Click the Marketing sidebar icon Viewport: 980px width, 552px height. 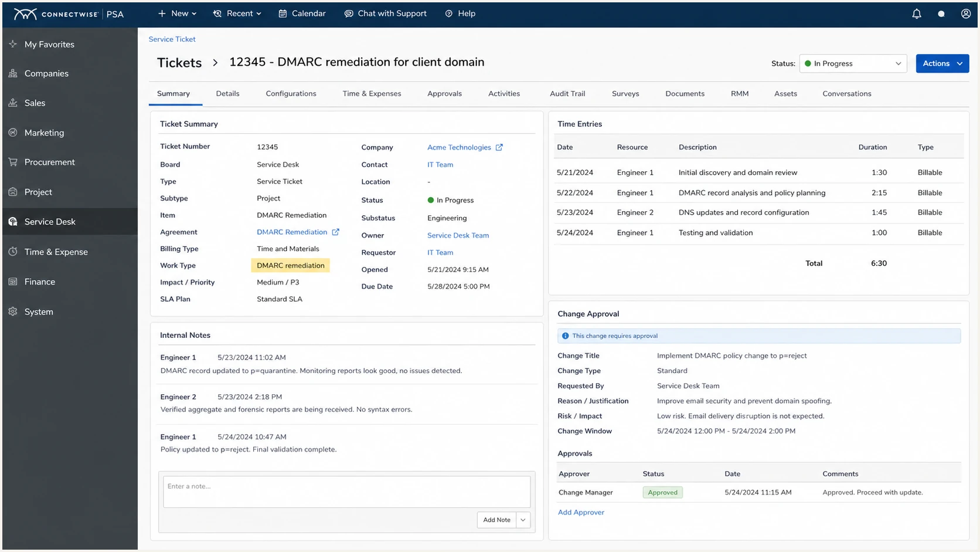click(13, 133)
